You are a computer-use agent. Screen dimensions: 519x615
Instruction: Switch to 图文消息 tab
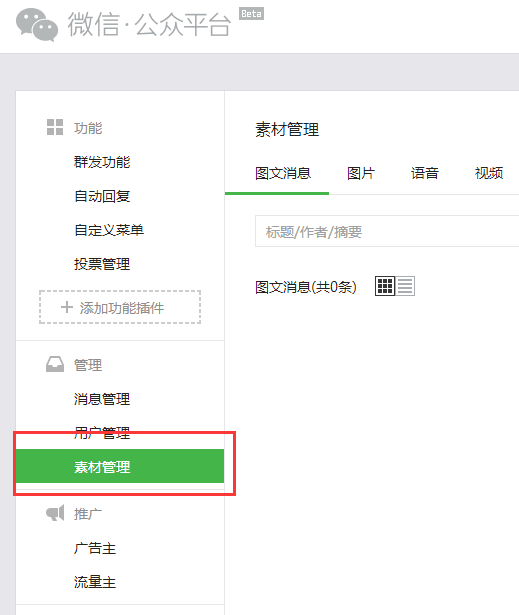[x=283, y=173]
